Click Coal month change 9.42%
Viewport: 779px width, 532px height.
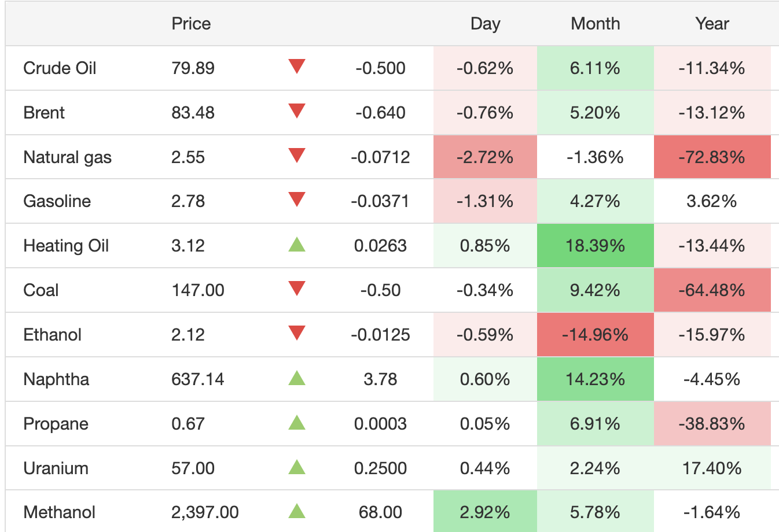point(595,290)
